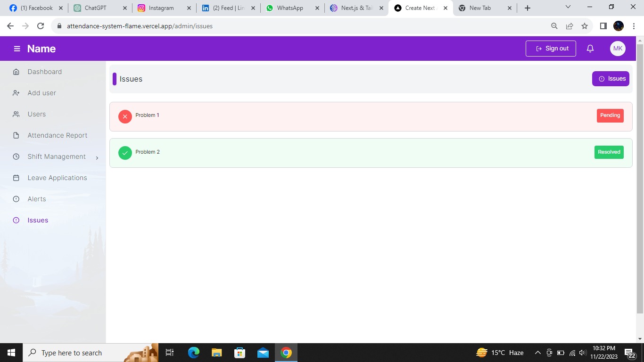Open a new tab with the plus button
The image size is (644, 362).
point(528,8)
